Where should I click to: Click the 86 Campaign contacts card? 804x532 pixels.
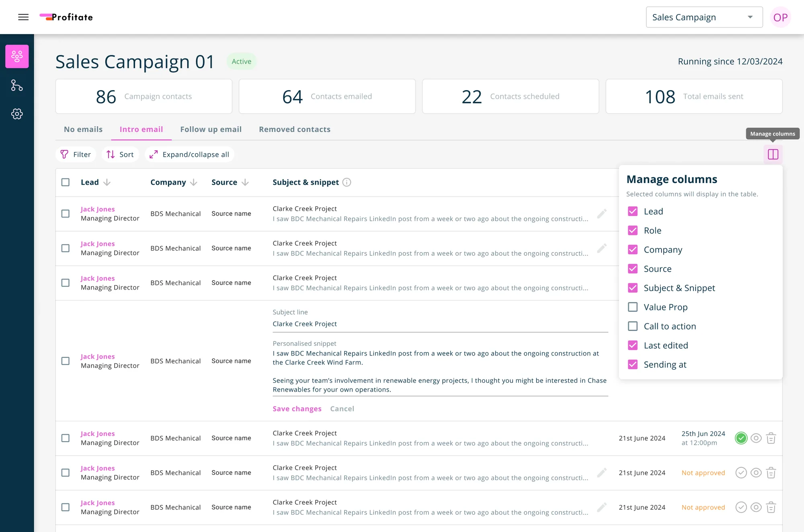click(x=144, y=97)
